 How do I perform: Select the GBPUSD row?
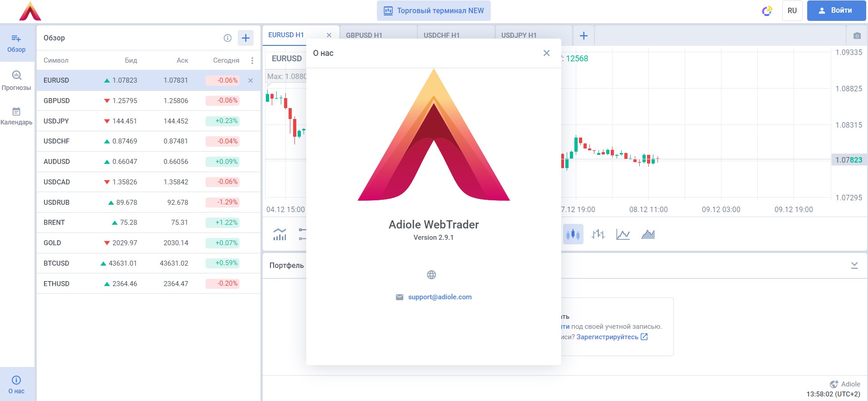pos(148,101)
